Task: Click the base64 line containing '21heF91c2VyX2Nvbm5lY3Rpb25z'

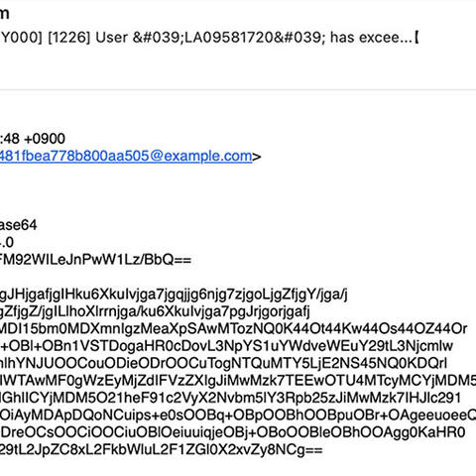Action: pos(230,398)
